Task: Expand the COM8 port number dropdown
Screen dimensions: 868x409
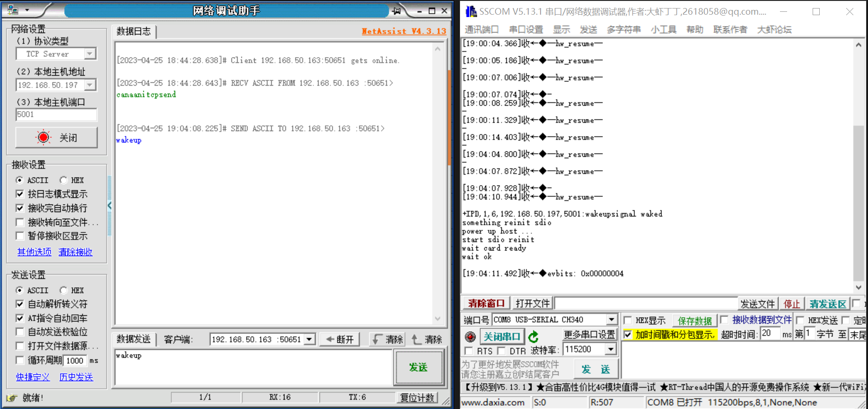Action: pos(611,320)
